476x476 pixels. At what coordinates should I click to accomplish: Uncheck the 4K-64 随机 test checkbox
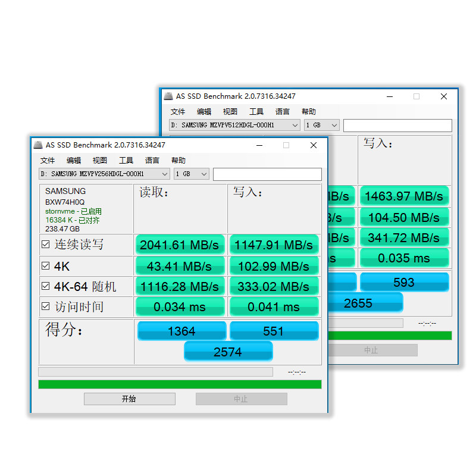click(46, 286)
